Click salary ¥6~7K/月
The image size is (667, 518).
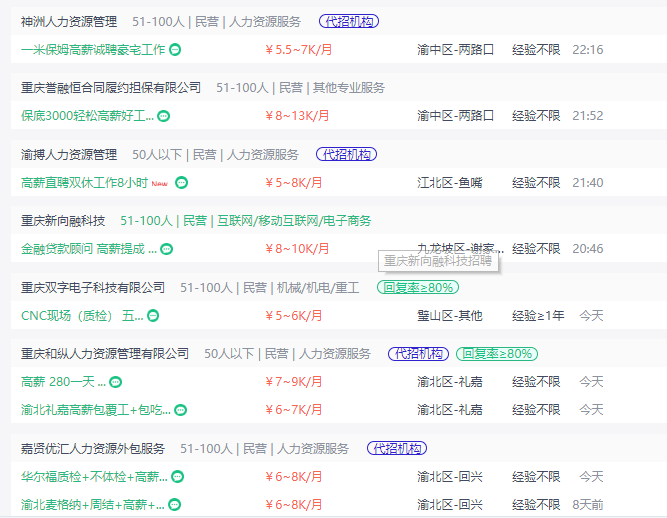pyautogui.click(x=293, y=410)
